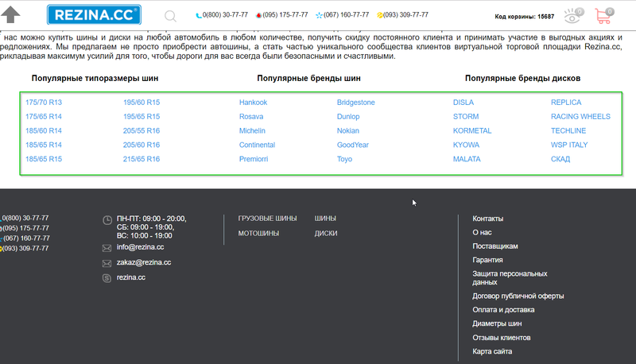Open REPLICA wheel brand

click(566, 103)
